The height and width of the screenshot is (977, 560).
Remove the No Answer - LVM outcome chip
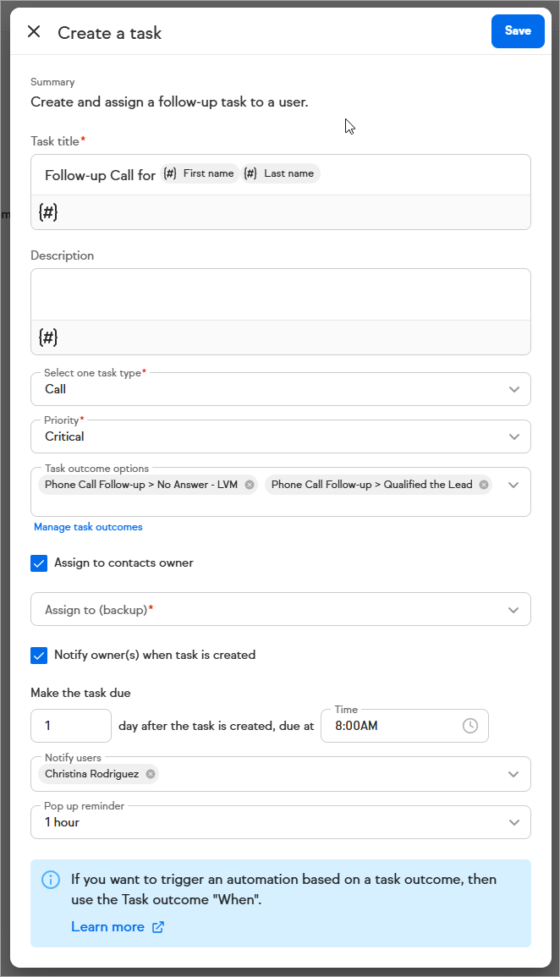click(250, 485)
